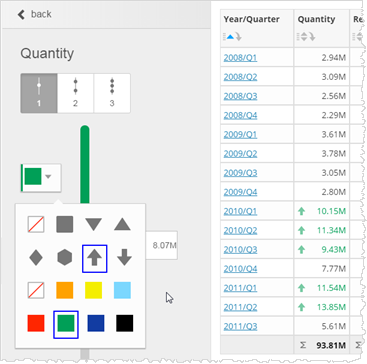Click green arrow indicator beside 11.54M
The width and height of the screenshot is (367, 364).
click(x=301, y=288)
